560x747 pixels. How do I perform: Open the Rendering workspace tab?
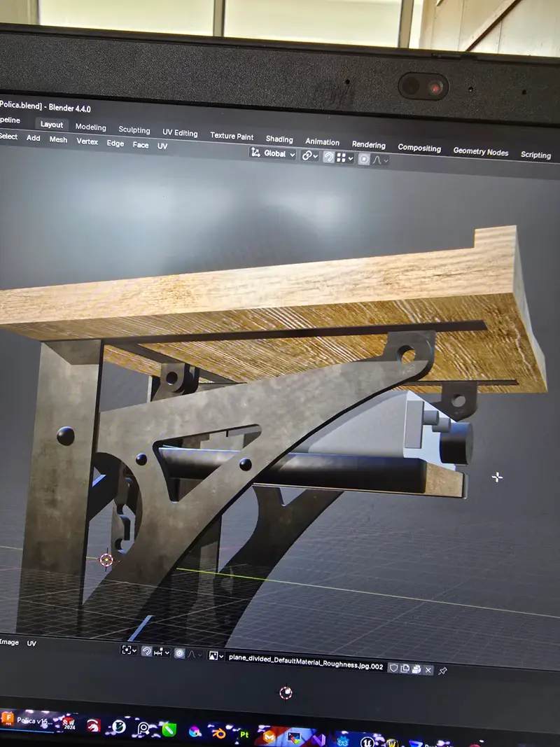click(x=369, y=145)
